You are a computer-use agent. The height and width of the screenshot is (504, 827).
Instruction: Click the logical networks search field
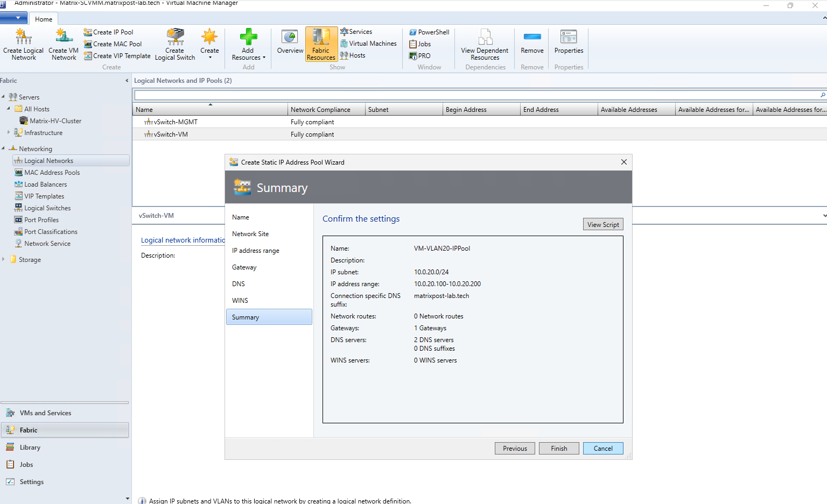tap(476, 95)
